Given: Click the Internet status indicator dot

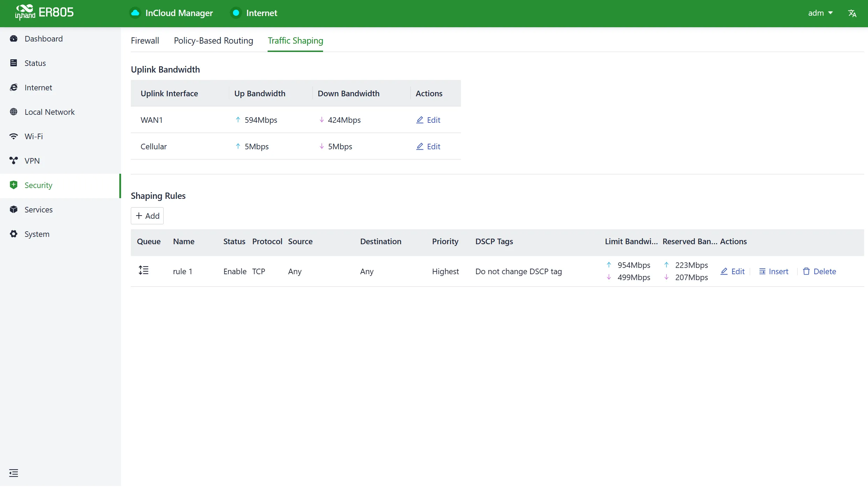Looking at the screenshot, I should pos(236,13).
